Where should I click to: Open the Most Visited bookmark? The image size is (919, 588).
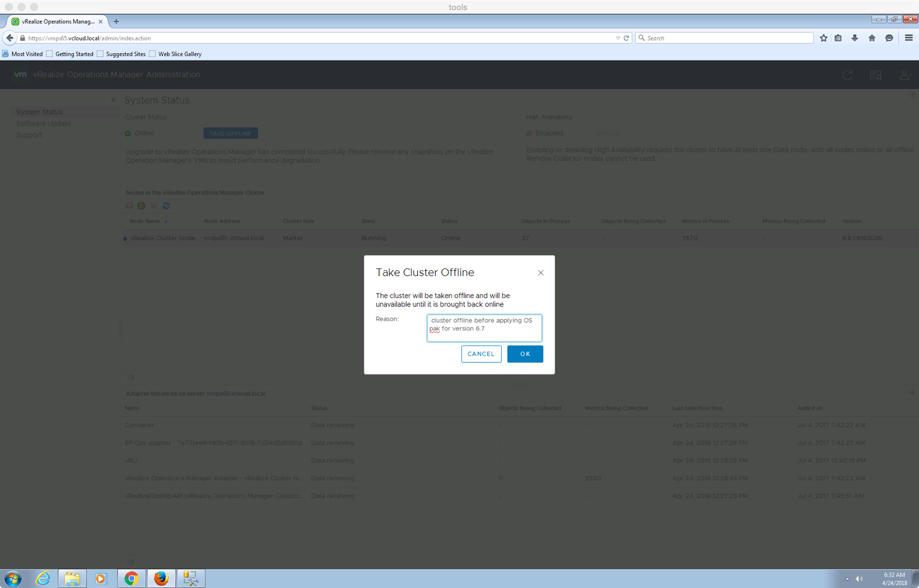click(22, 54)
